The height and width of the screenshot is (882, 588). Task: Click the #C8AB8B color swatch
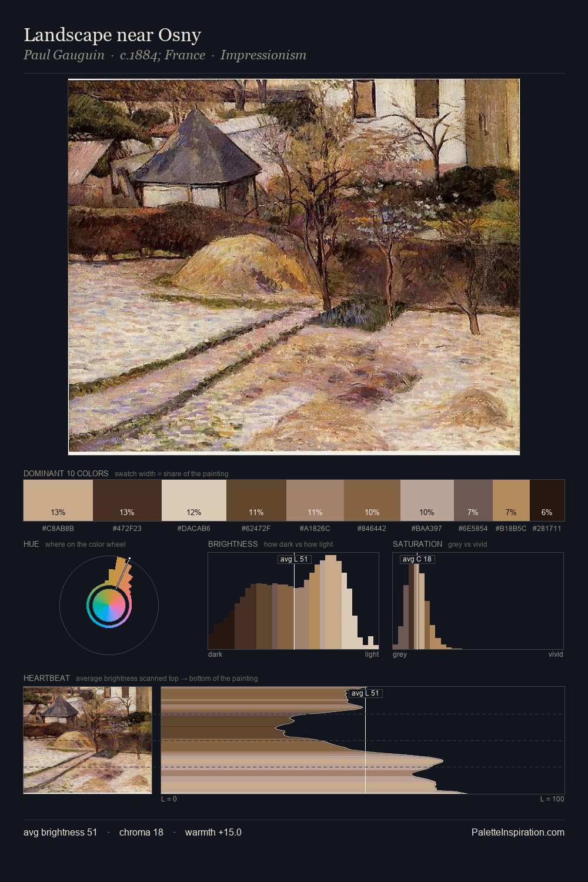[x=58, y=500]
